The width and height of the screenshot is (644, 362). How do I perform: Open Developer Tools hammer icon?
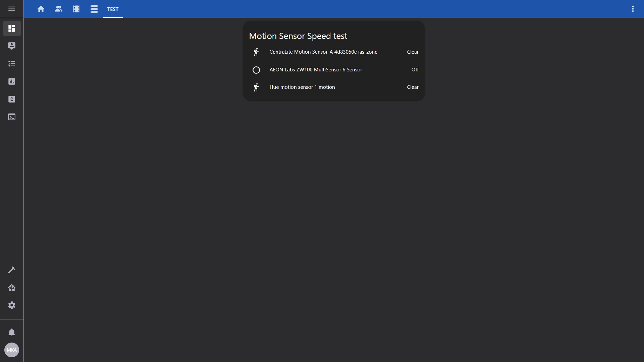click(12, 270)
